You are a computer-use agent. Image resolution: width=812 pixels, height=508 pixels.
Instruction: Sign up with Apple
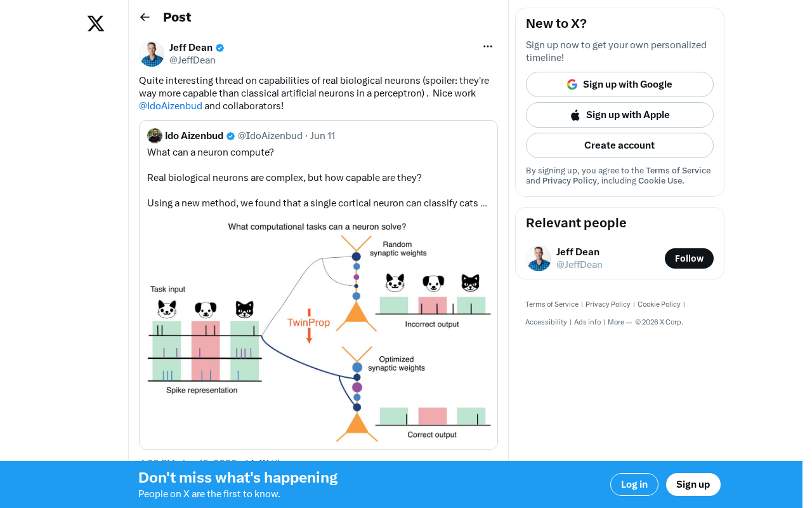coord(620,115)
